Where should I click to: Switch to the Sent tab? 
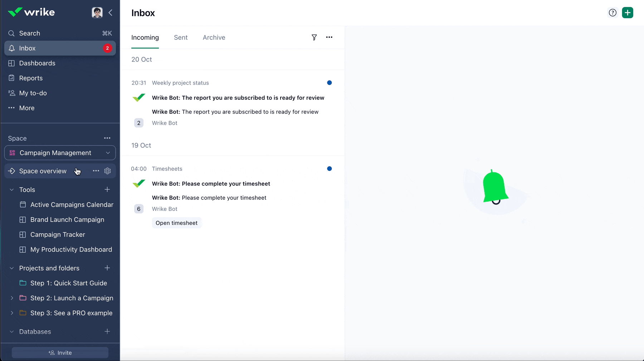(181, 37)
